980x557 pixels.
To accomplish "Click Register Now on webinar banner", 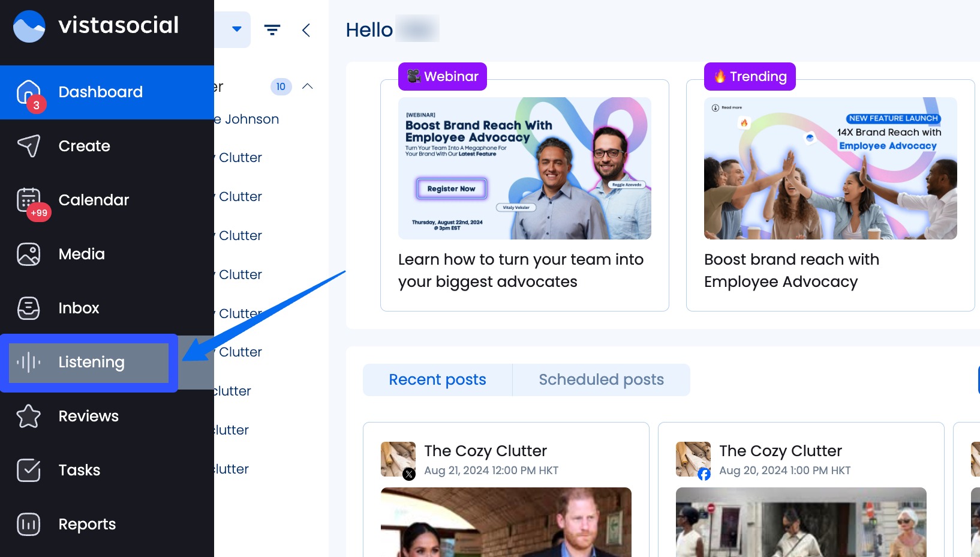I will 451,188.
